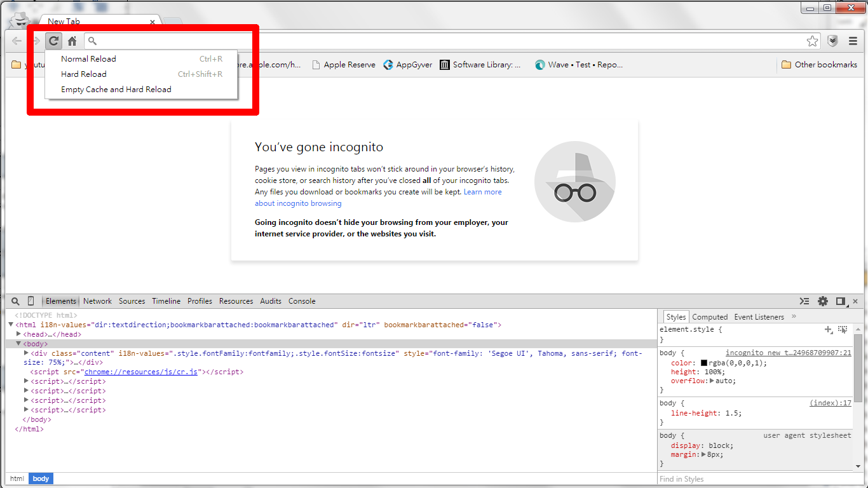Activate DevTools inspect element magnifier
868x488 pixels.
click(x=16, y=301)
